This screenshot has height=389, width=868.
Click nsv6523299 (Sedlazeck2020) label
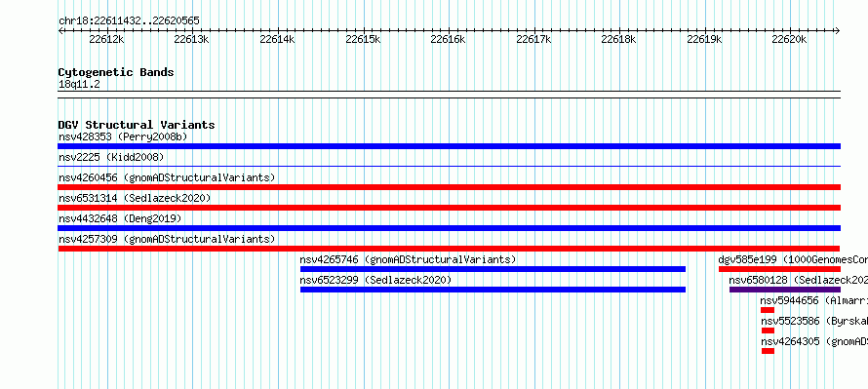(375, 280)
